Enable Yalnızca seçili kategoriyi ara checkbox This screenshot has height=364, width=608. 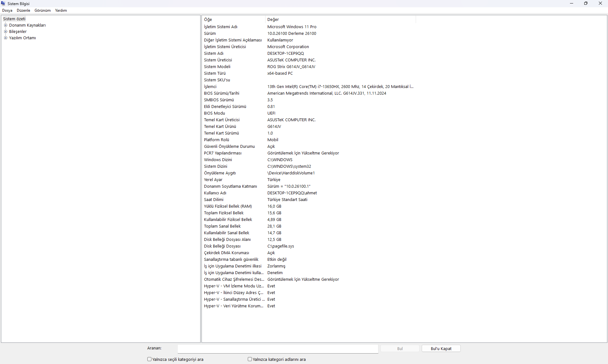(149, 359)
